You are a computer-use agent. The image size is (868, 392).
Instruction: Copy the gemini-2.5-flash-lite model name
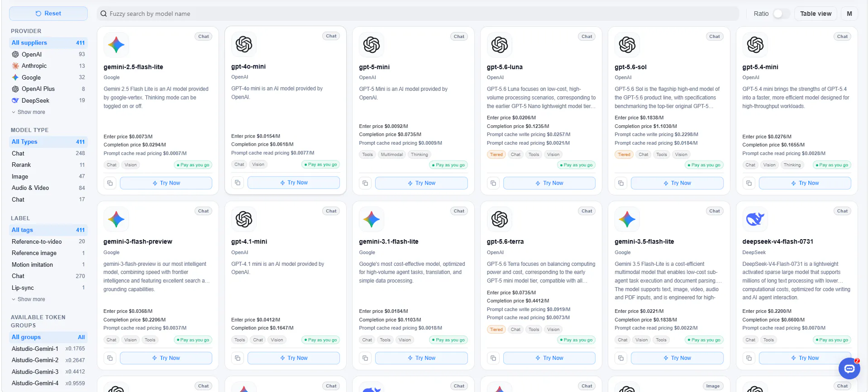[110, 183]
